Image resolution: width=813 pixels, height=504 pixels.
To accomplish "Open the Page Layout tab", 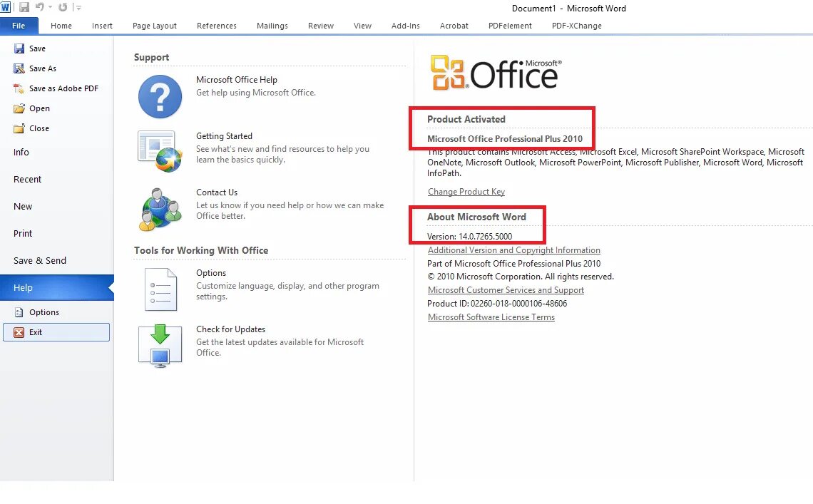I will [155, 26].
